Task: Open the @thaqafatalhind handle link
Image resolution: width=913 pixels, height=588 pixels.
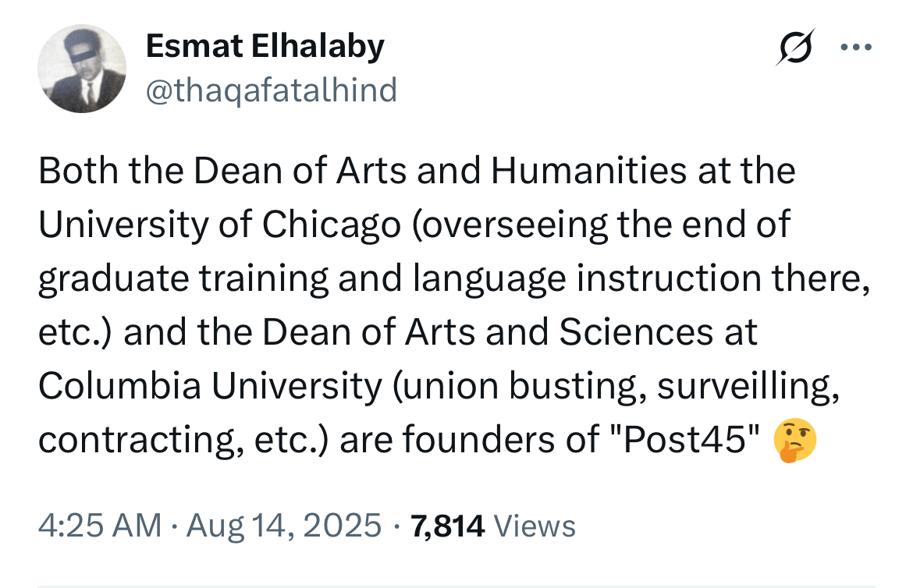Action: click(271, 90)
